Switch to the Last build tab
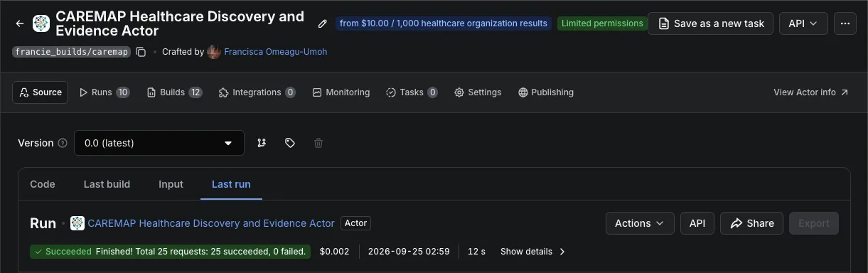 (x=107, y=184)
